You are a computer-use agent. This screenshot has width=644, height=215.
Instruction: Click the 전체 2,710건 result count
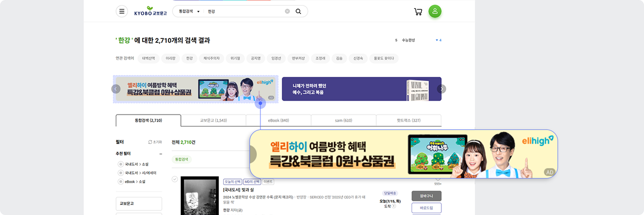tap(184, 142)
